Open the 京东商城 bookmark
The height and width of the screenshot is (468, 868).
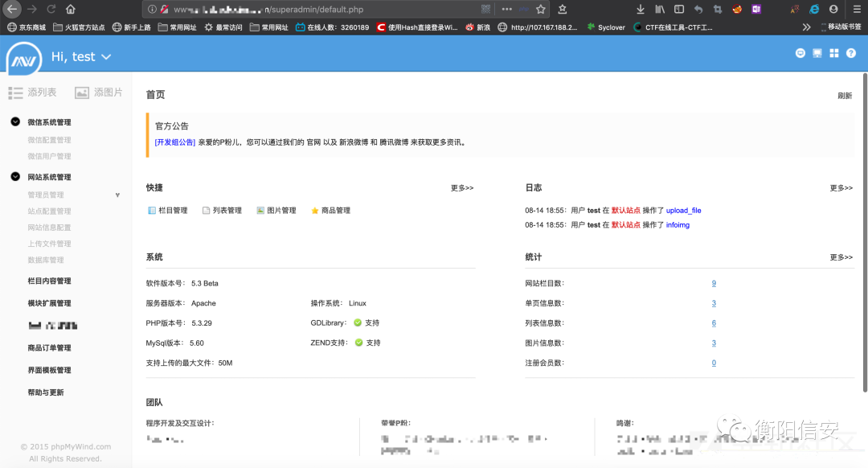click(27, 27)
